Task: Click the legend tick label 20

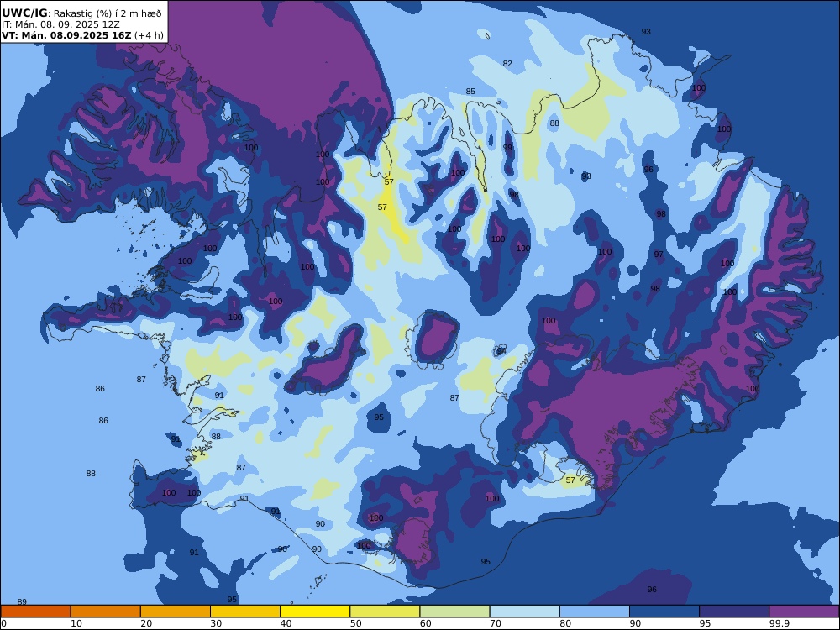Action: click(x=146, y=623)
